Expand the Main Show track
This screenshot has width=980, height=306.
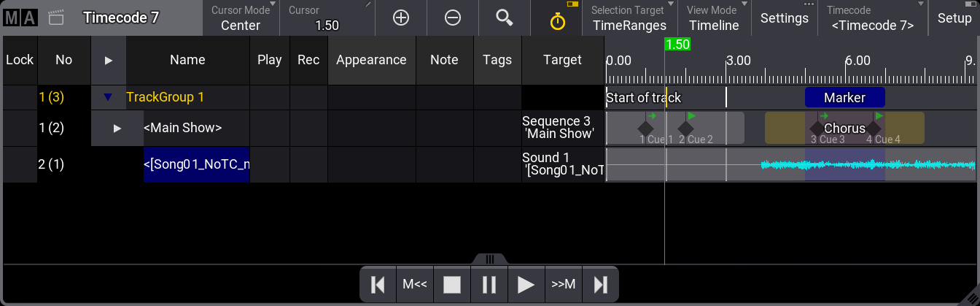coord(117,128)
